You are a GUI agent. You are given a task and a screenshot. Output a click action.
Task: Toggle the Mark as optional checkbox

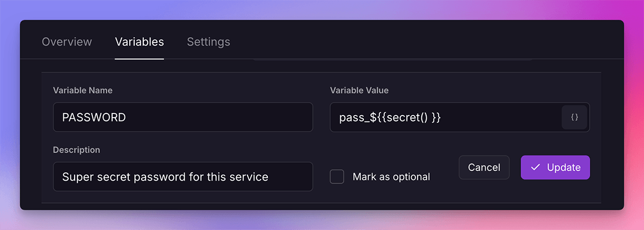pyautogui.click(x=337, y=176)
